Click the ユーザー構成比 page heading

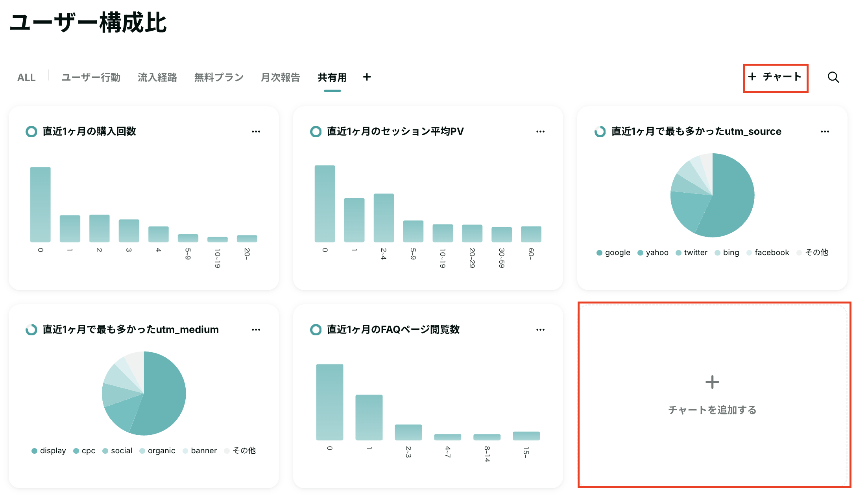[88, 22]
